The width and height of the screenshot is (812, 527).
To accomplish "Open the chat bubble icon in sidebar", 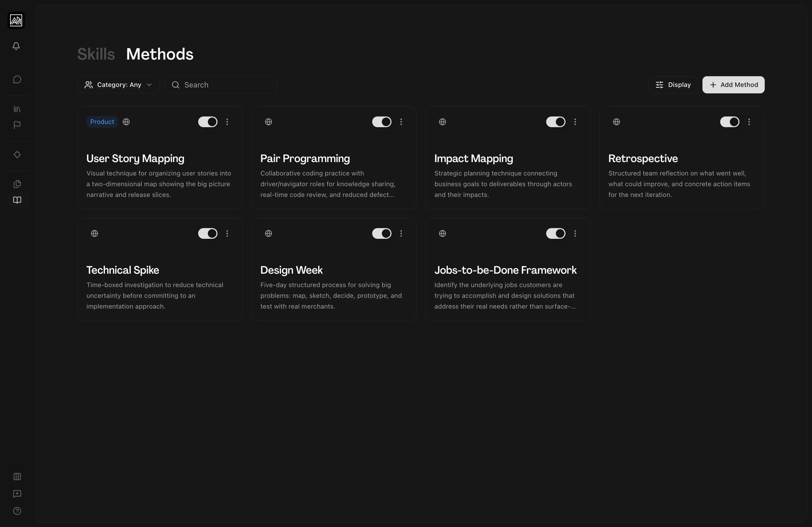I will click(17, 79).
